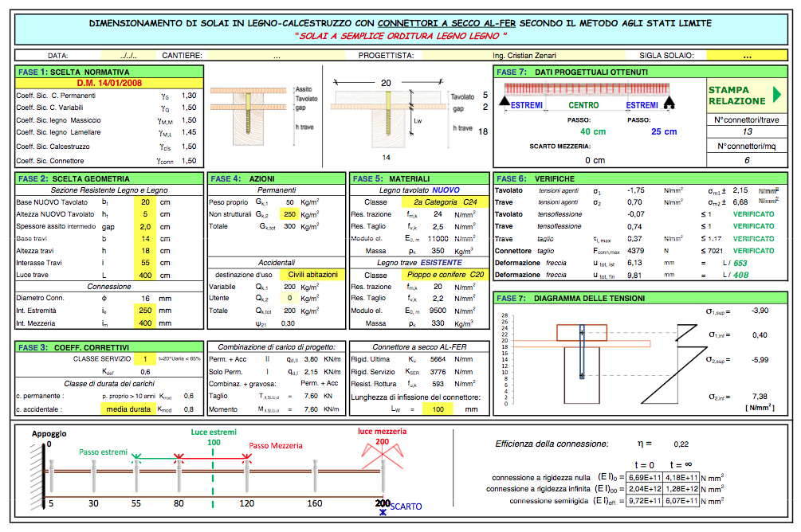Click the green Passo estremi label
The image size is (801, 532).
pos(103,452)
